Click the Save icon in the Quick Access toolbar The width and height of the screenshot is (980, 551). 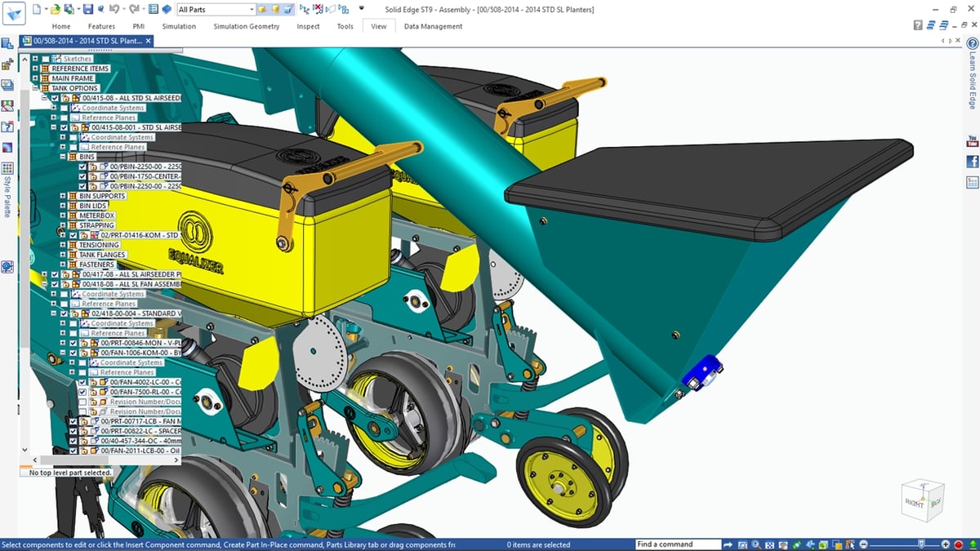88,9
